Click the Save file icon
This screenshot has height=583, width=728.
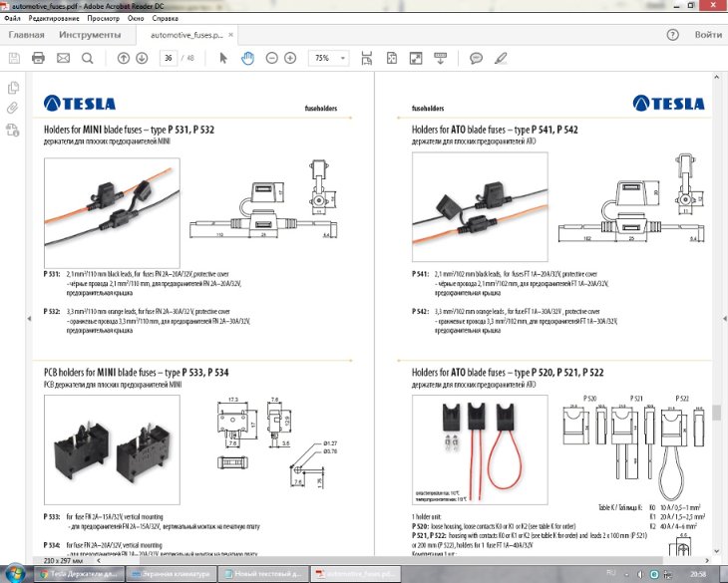click(14, 58)
